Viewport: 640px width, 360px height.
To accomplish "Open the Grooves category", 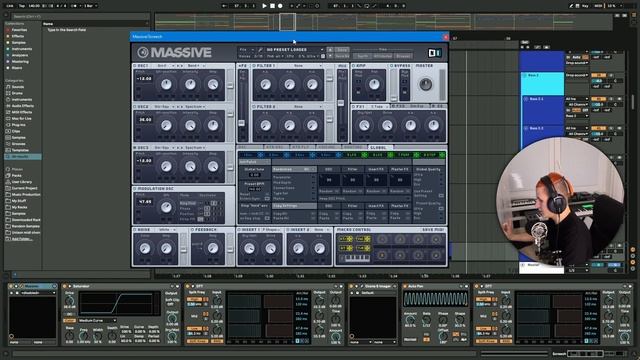I will pyautogui.click(x=18, y=144).
